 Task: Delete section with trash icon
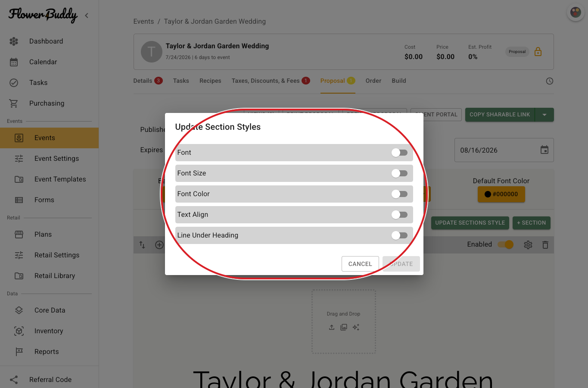tap(545, 245)
